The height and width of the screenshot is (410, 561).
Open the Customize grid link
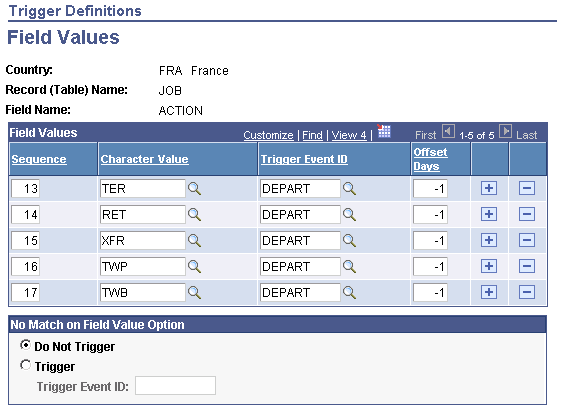point(268,135)
